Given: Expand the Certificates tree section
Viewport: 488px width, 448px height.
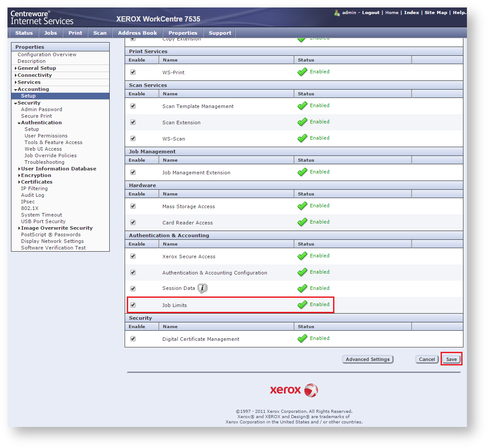Looking at the screenshot, I should [x=19, y=182].
